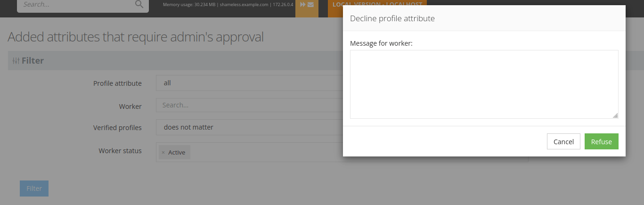This screenshot has width=644, height=205.
Task: Click the green Refuse button
Action: pyautogui.click(x=601, y=141)
